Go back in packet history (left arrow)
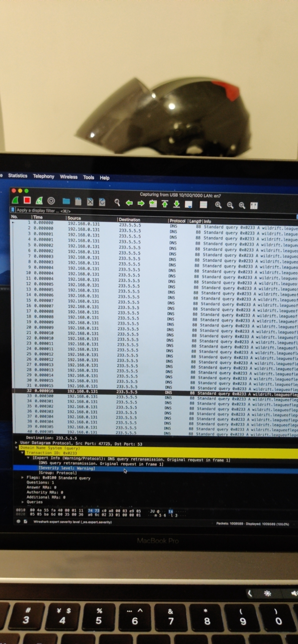The height and width of the screenshot is (644, 298). tap(129, 203)
